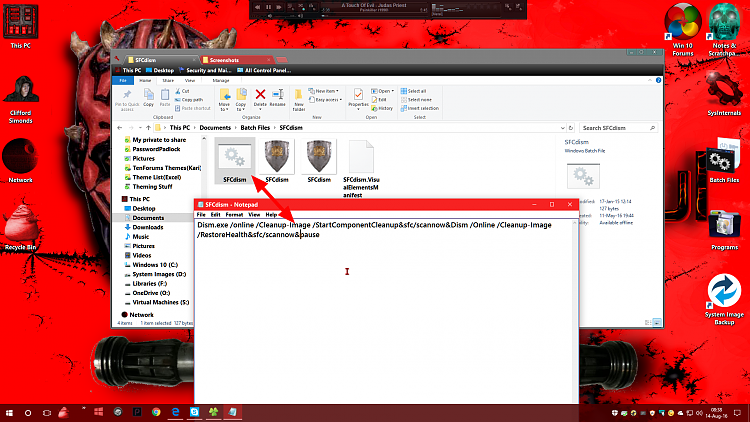Click the Up arrow in Explorer navigation
The width and height of the screenshot is (750, 422).
pos(148,128)
